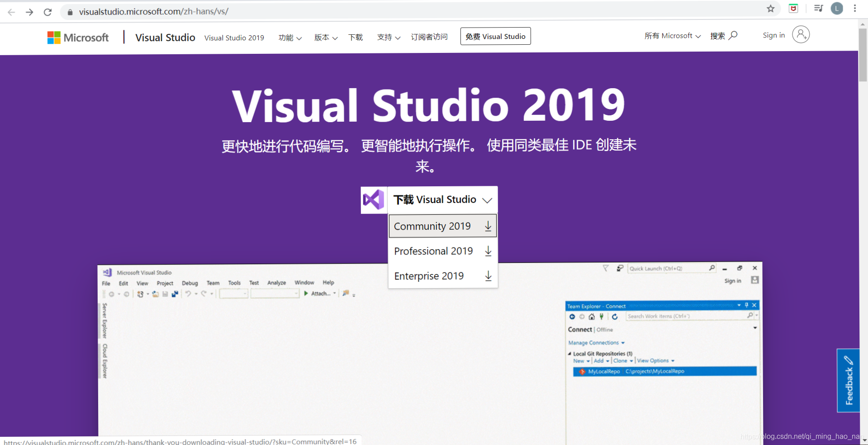
Task: Reload the page with refresh icon
Action: [x=47, y=12]
